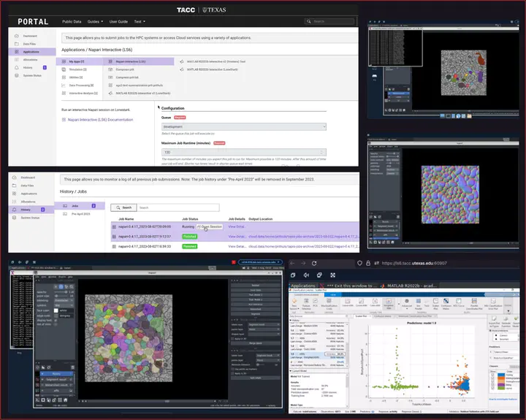Click the speaker mute icon

pos(308,275)
